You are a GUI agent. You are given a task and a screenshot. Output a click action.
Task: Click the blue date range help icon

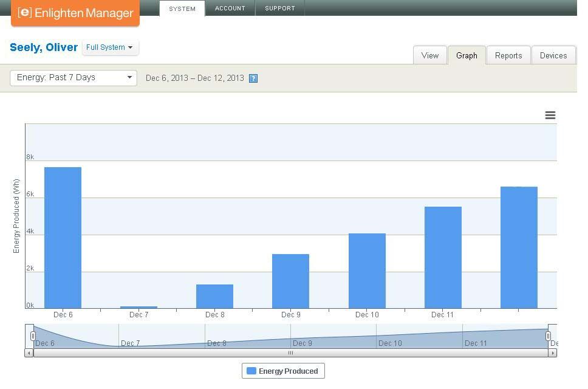tap(253, 78)
